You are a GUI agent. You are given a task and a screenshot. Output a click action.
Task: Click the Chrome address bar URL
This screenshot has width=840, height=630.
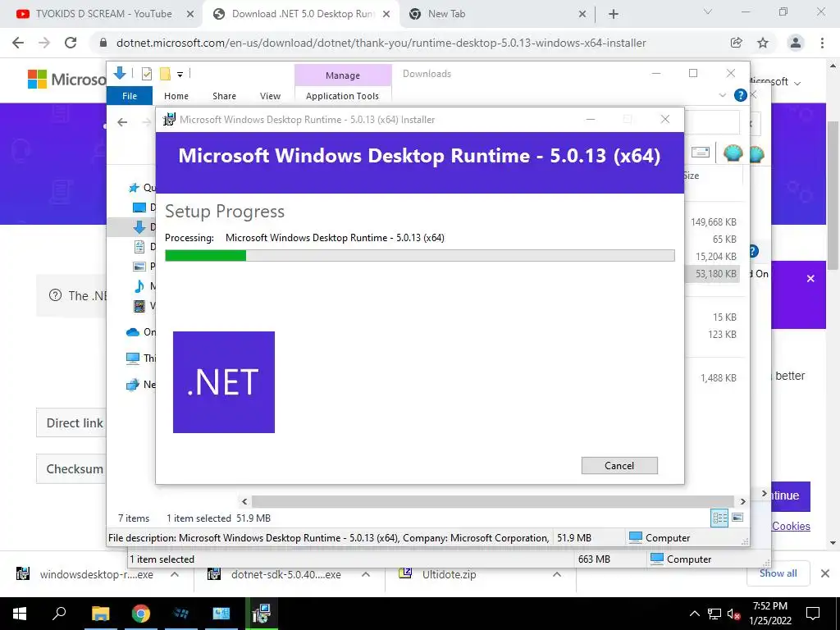point(381,43)
